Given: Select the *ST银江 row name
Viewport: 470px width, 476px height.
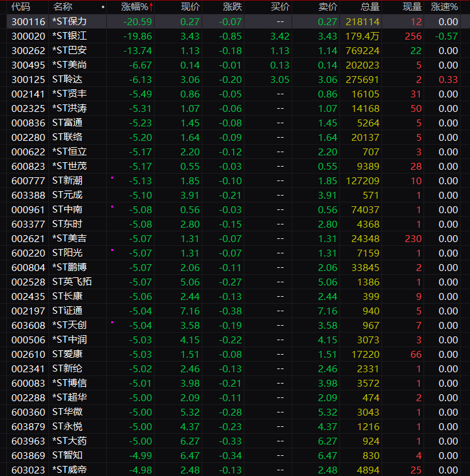Looking at the screenshot, I should [69, 36].
